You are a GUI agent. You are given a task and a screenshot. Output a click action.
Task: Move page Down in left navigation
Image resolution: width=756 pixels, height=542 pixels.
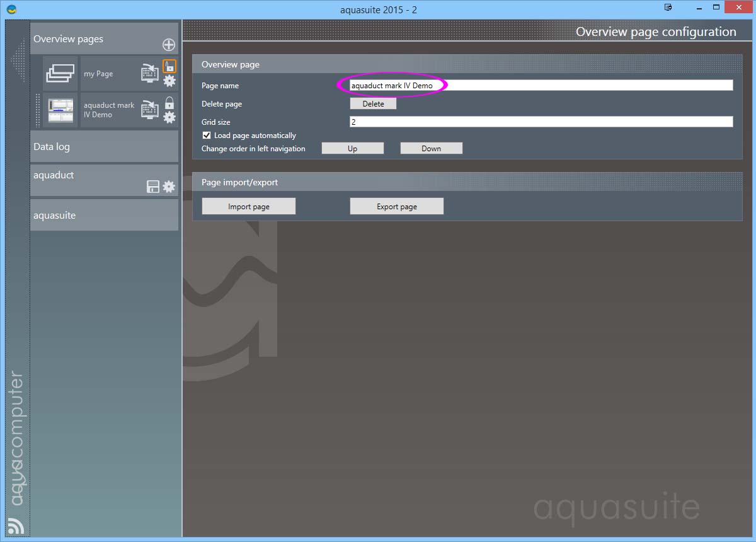[x=432, y=148]
